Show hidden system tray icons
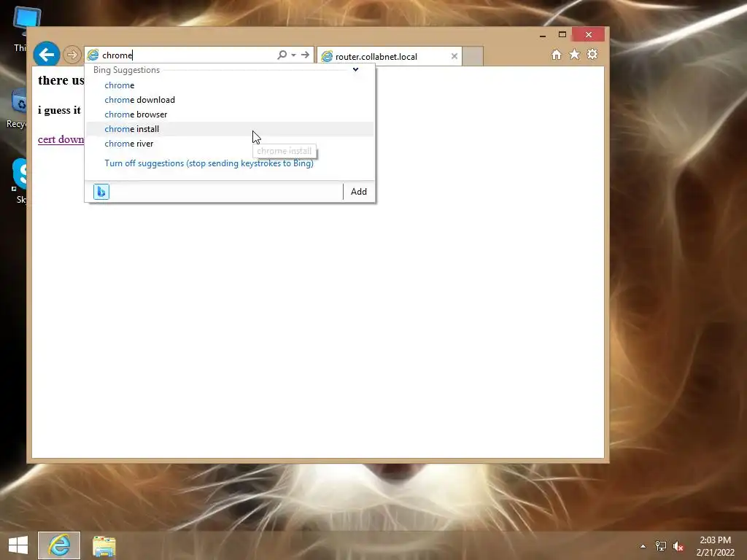This screenshot has width=747, height=560. [643, 546]
